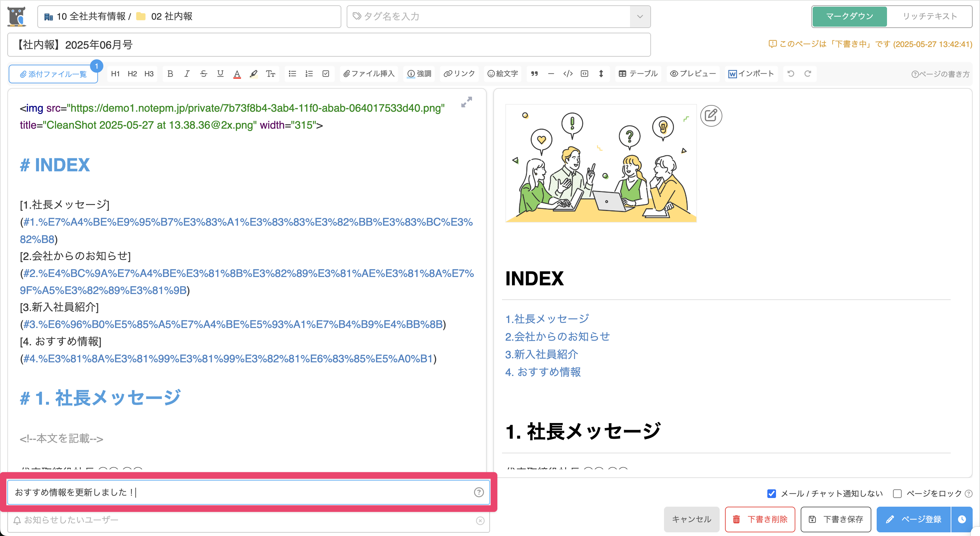Insert a table with テーブル
The image size is (980, 536).
(x=638, y=74)
